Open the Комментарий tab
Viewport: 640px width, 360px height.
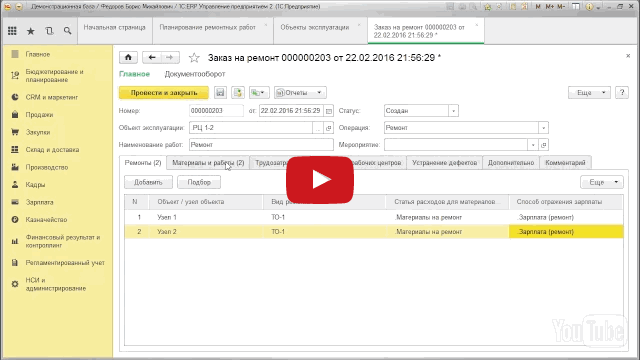pos(565,162)
